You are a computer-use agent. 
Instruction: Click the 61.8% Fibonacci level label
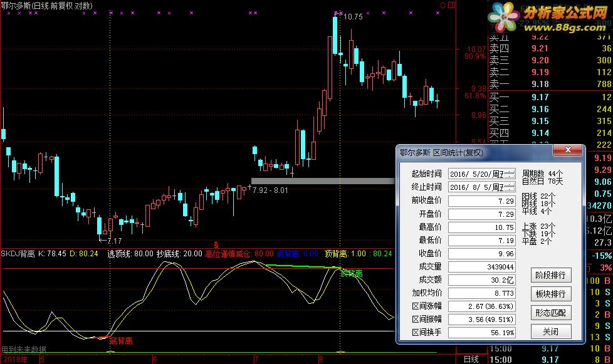(x=475, y=96)
